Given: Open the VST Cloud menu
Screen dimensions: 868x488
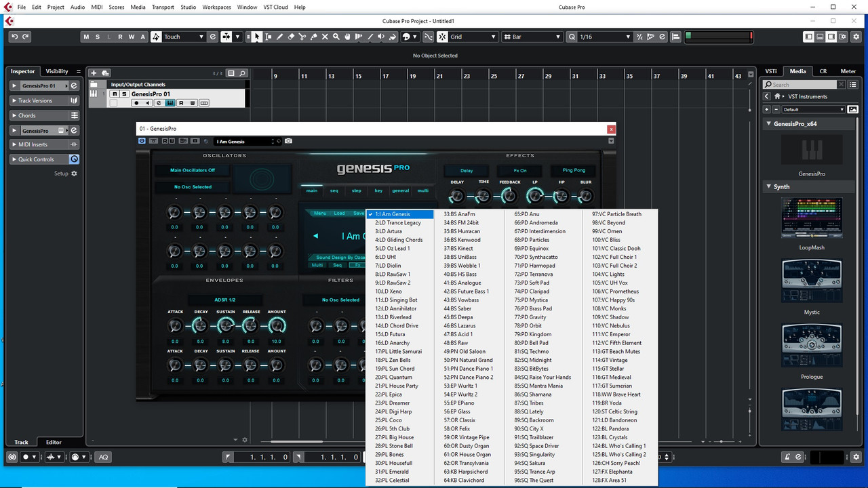Looking at the screenshot, I should [x=276, y=7].
